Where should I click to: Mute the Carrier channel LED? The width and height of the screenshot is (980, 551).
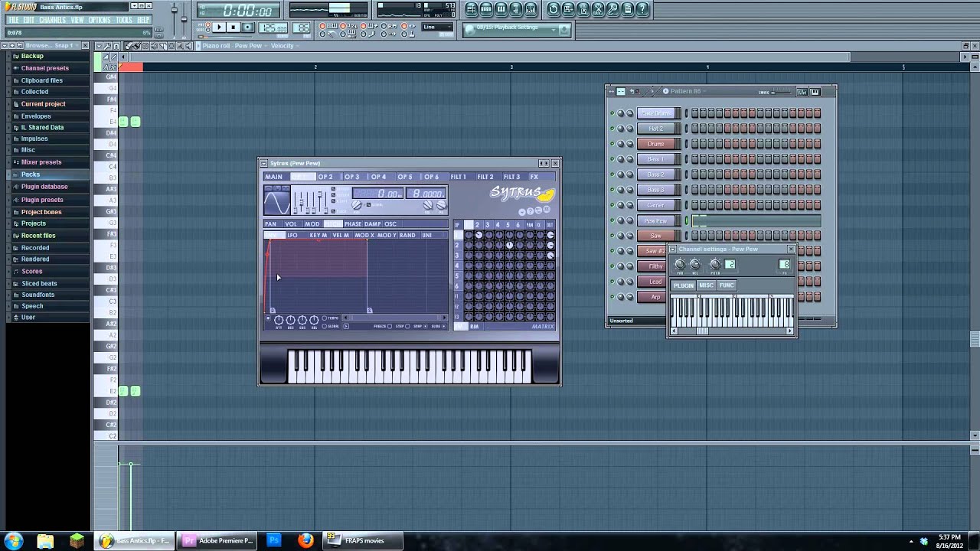[612, 205]
